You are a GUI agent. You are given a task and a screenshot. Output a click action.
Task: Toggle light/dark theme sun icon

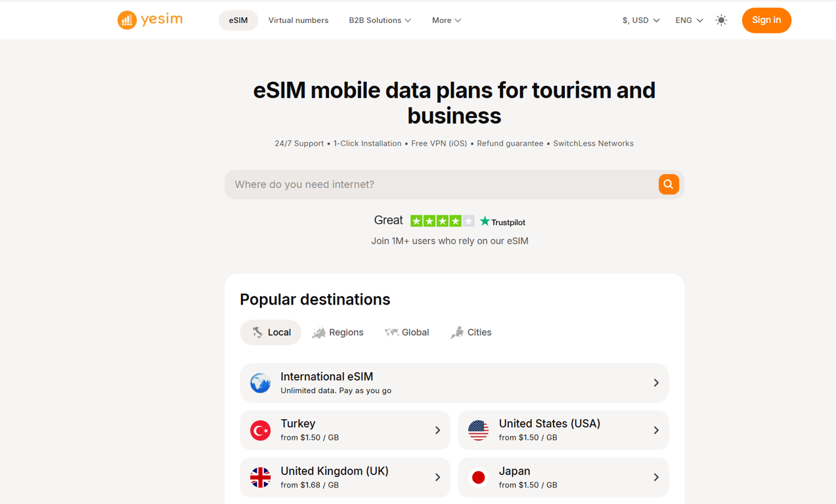coord(721,20)
